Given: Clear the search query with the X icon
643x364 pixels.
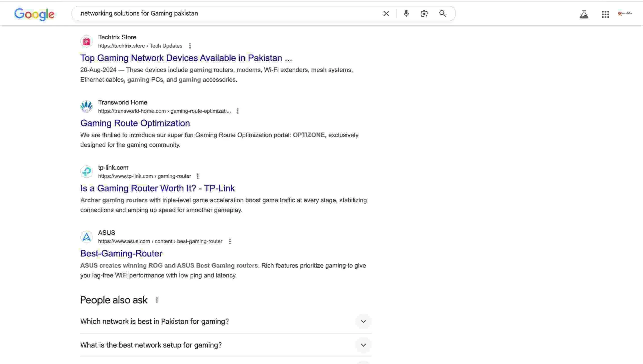Looking at the screenshot, I should tap(386, 13).
